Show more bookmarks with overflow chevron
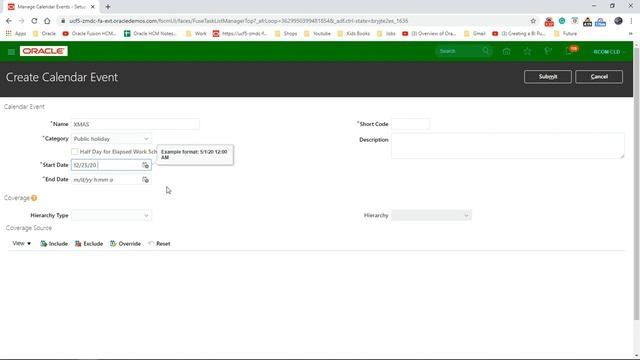640x360 pixels. coord(631,33)
